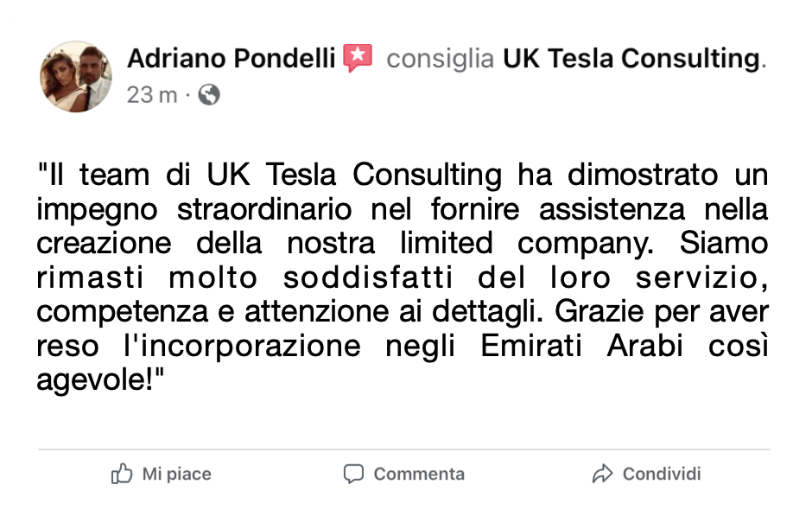812x529 pixels.
Task: Open Adriano Pondelli's round profile picture
Action: point(76,77)
